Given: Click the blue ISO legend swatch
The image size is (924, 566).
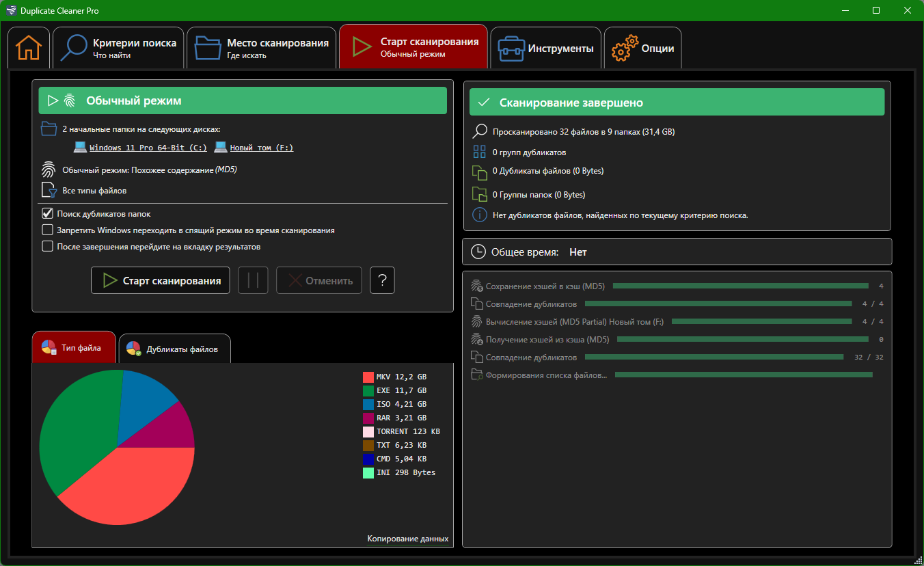Looking at the screenshot, I should point(368,404).
